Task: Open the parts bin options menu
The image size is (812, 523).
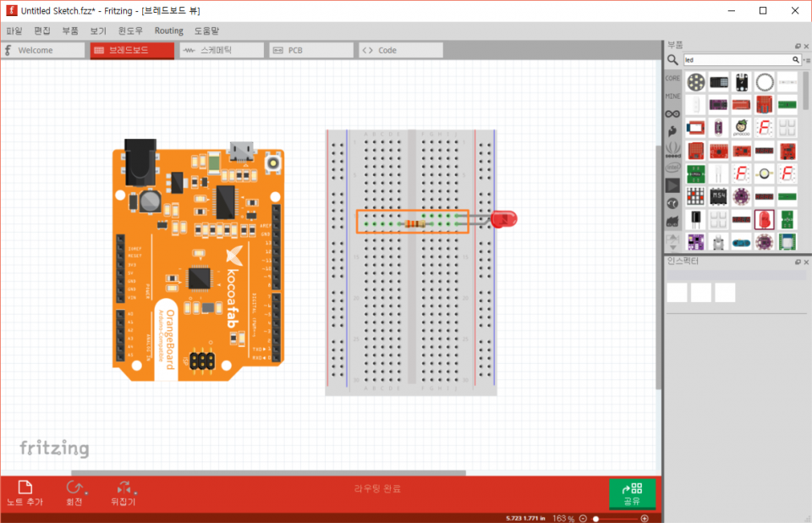Action: 807,60
